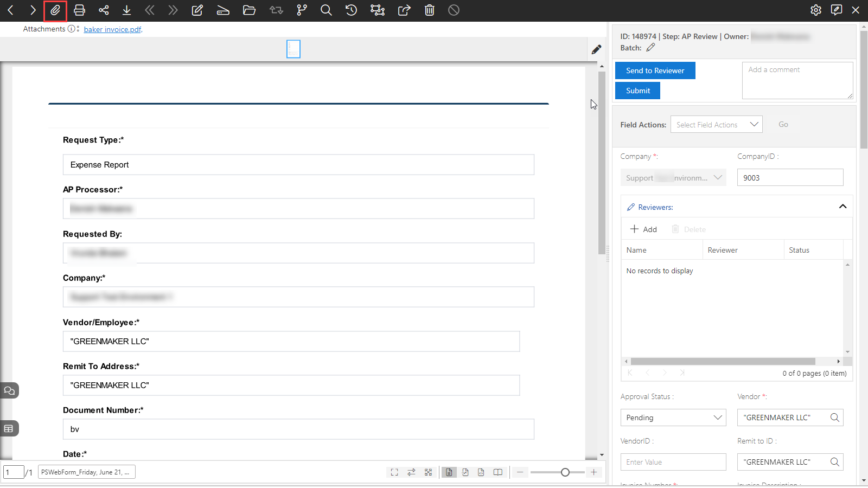Click the scanner icon in the toolbar
The image size is (868, 488).
coord(223,10)
